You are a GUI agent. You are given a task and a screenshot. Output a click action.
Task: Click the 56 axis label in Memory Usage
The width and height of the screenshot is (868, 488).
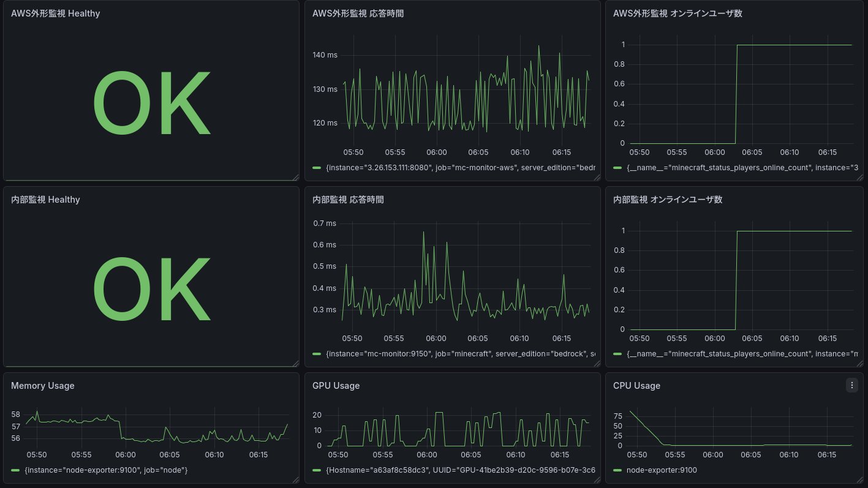(16, 438)
